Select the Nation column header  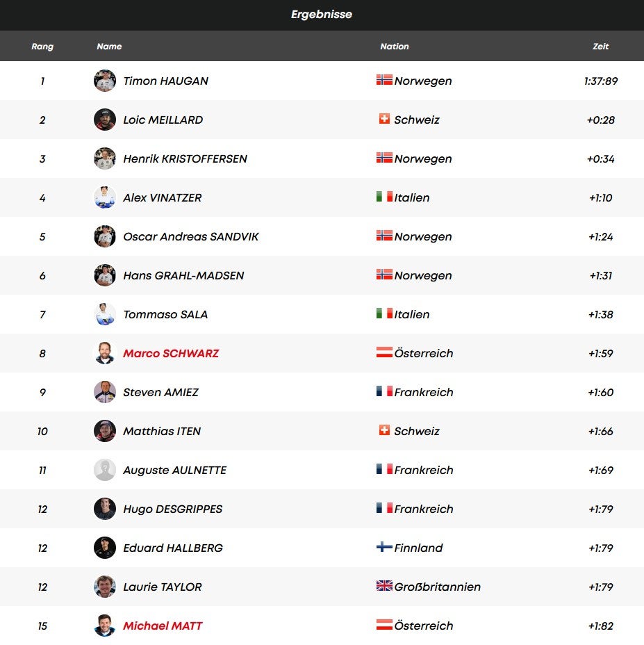click(x=395, y=47)
